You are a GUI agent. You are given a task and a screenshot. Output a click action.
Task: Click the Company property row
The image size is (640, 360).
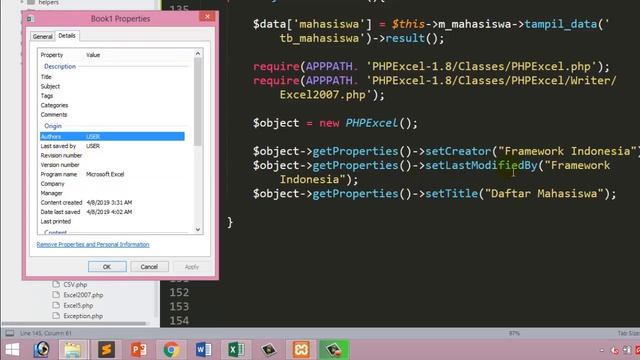(x=112, y=183)
